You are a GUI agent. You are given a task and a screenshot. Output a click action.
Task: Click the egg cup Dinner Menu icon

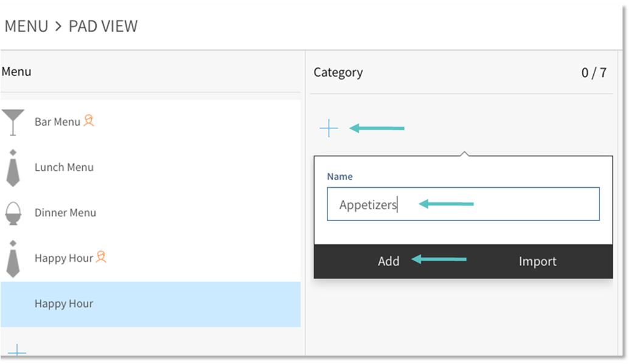(13, 213)
